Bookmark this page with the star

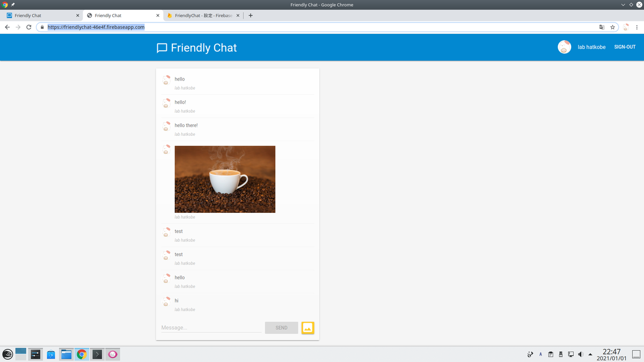[612, 27]
